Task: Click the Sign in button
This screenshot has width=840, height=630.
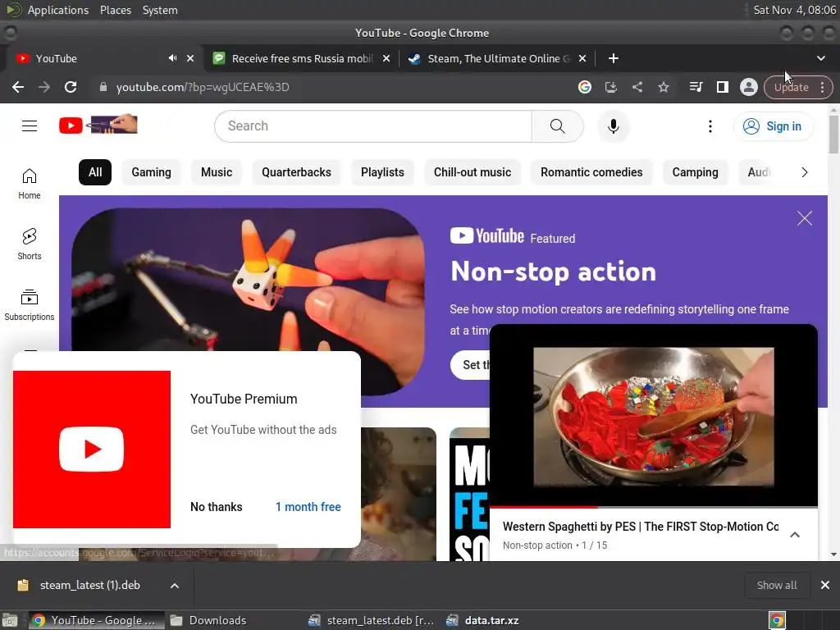Action: tap(773, 126)
